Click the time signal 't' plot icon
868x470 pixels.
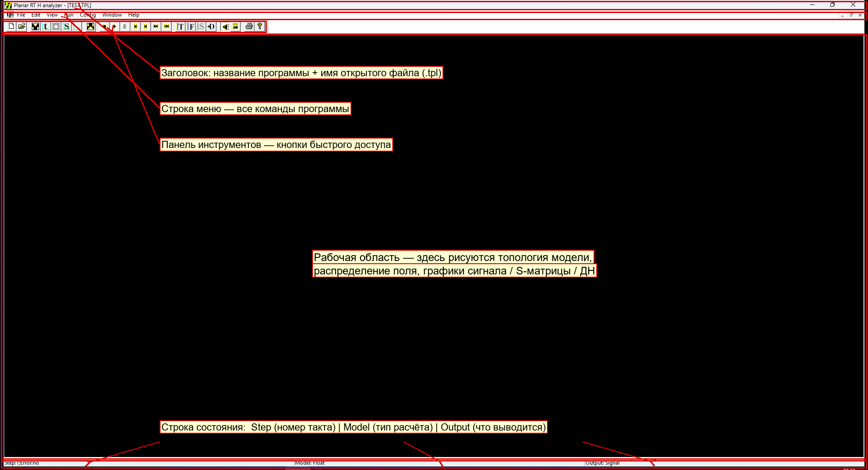pyautogui.click(x=46, y=26)
